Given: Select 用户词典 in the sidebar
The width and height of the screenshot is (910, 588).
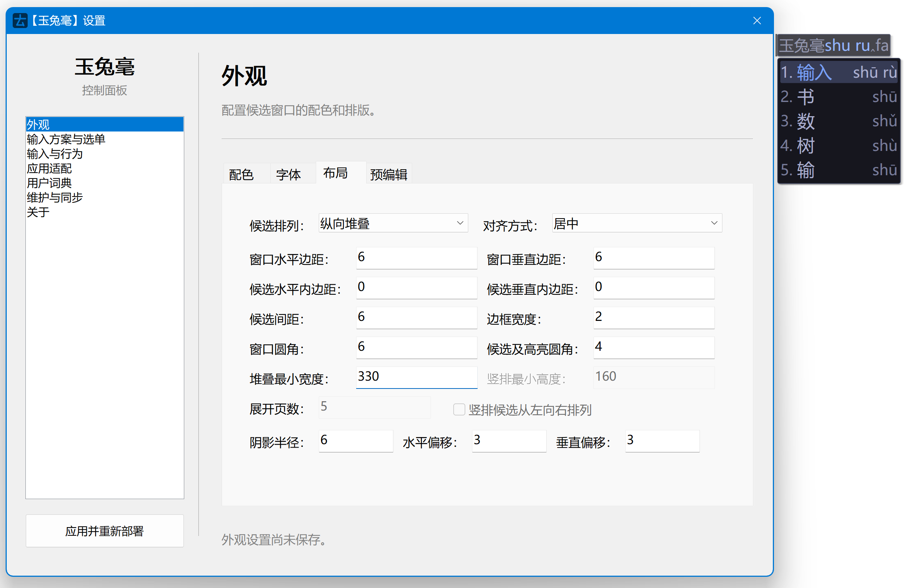Looking at the screenshot, I should [x=104, y=183].
